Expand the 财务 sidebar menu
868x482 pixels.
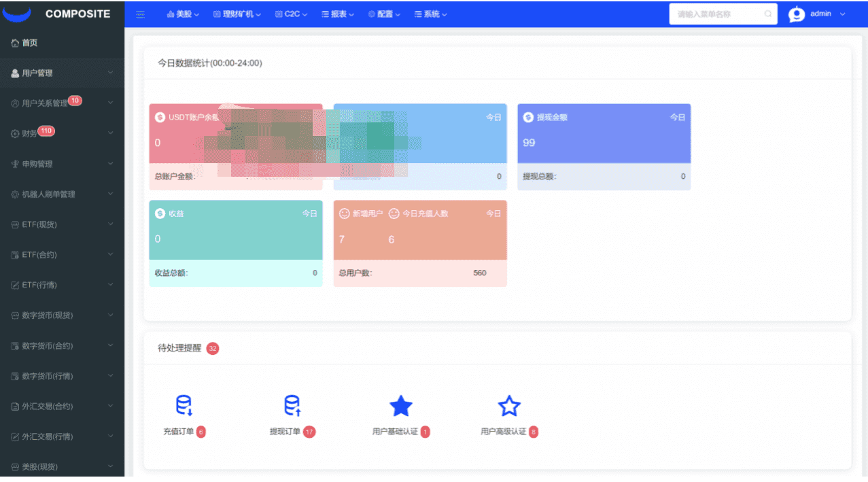(62, 134)
